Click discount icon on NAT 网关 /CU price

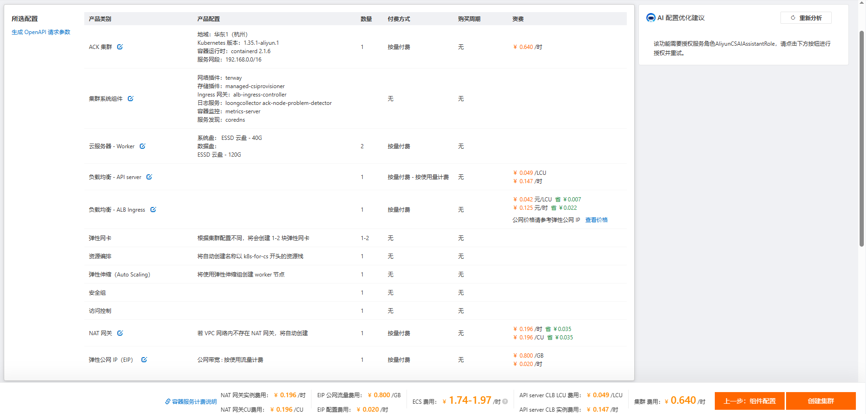click(x=550, y=338)
